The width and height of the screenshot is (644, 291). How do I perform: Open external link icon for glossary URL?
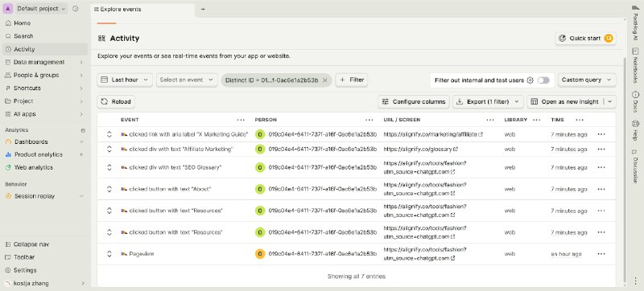(456, 150)
